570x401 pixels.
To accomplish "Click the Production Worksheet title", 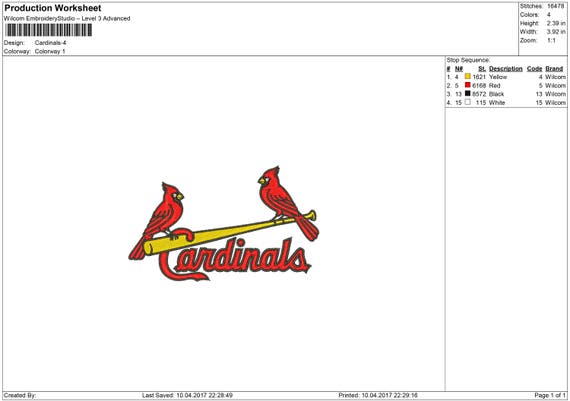I will pos(53,8).
